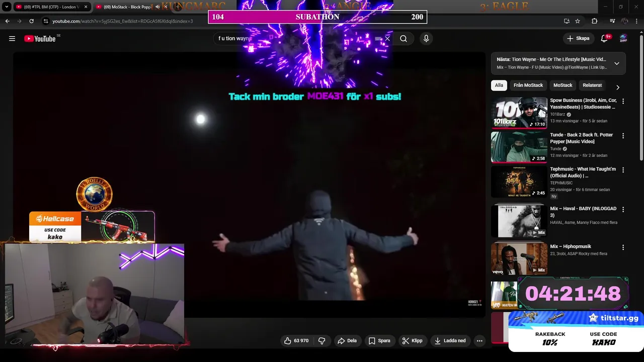Image resolution: width=644 pixels, height=362 pixels.
Task: Open options menu for Mix – Hiphopmusik
Action: pyautogui.click(x=623, y=247)
